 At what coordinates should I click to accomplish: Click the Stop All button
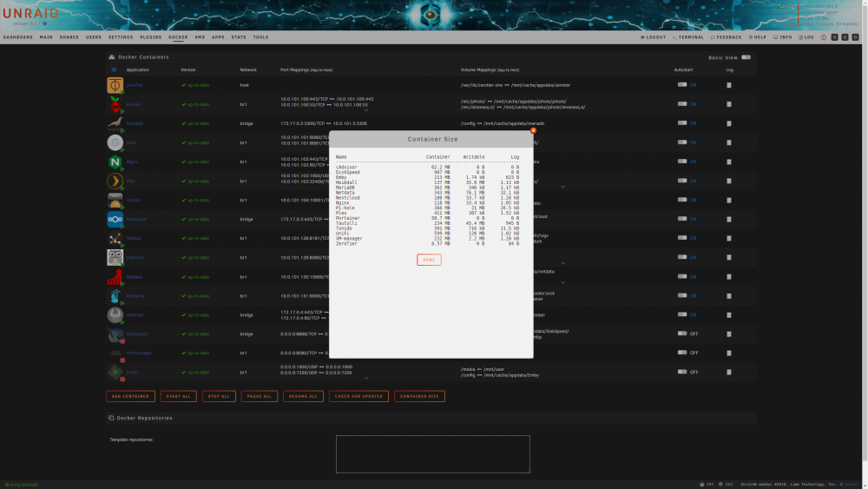[219, 396]
